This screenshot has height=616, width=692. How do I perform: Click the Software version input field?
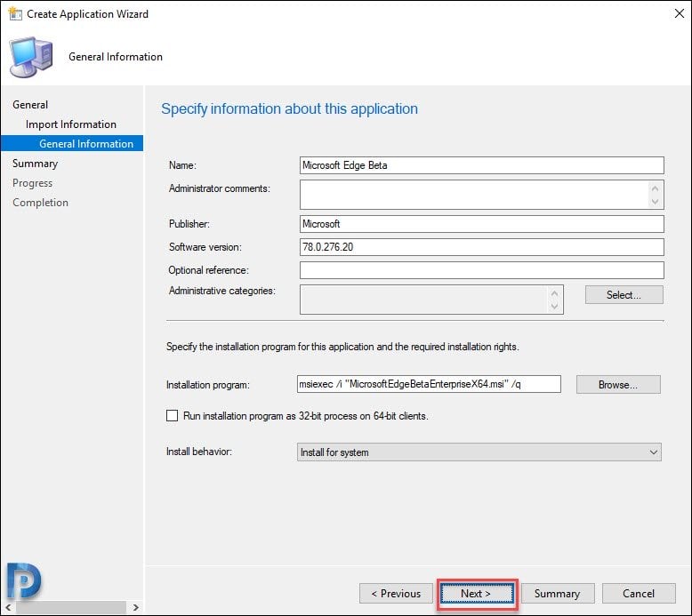pyautogui.click(x=481, y=247)
